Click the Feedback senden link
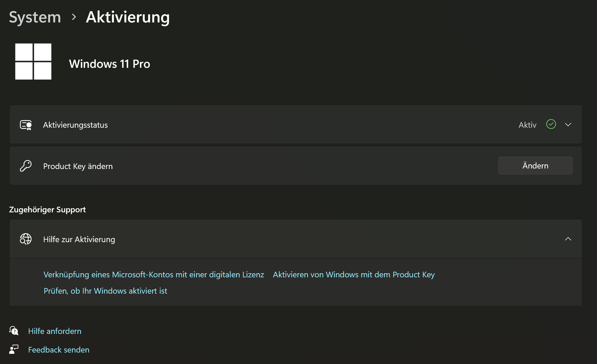This screenshot has width=597, height=364. point(59,349)
